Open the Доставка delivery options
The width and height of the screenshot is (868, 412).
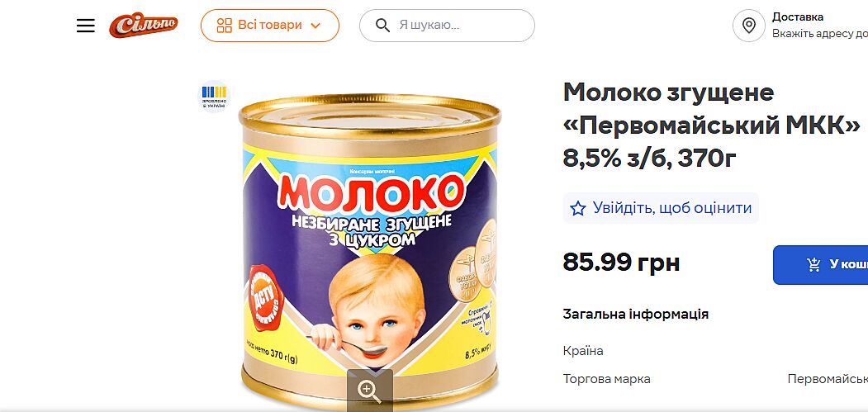coord(798,17)
